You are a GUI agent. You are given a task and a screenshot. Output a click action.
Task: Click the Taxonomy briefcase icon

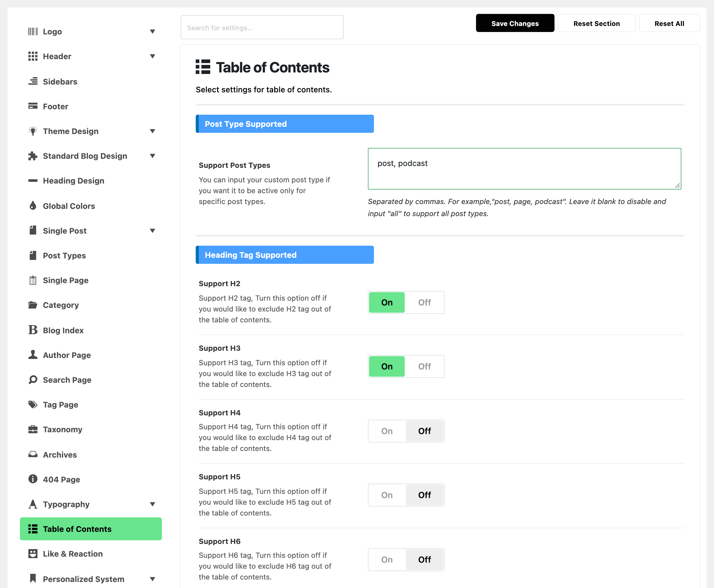33,429
